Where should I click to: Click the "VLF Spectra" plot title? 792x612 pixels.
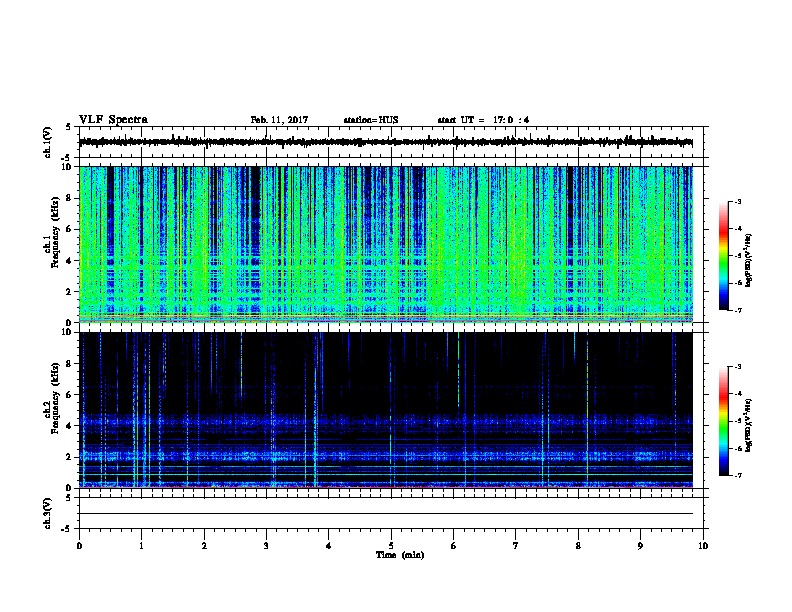coord(113,120)
